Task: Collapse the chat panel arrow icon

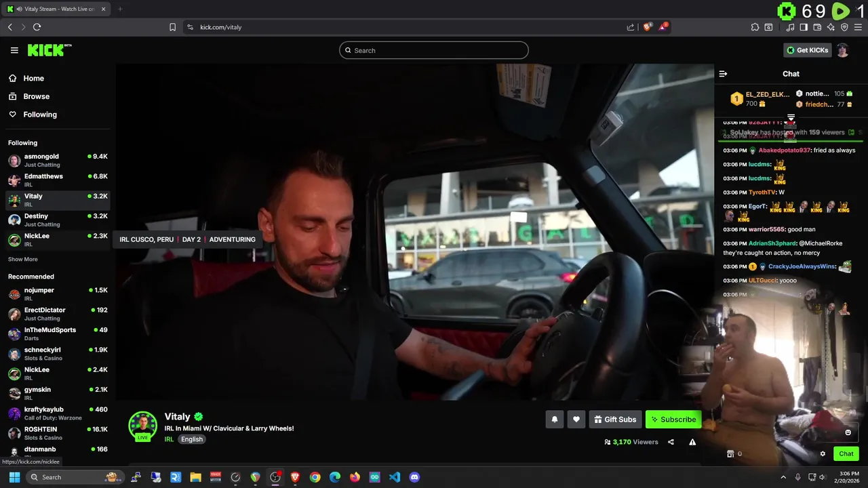Action: click(723, 74)
